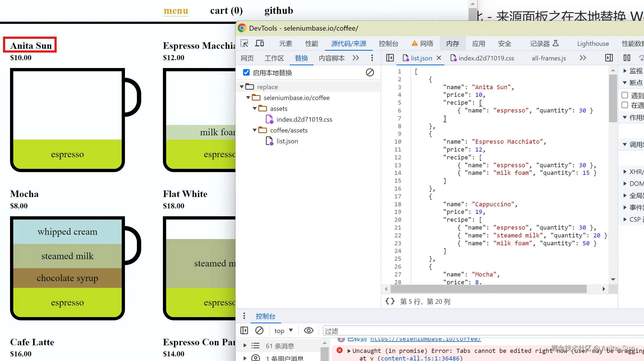Open the cart (0) link
644x361 pixels.
pos(226,11)
